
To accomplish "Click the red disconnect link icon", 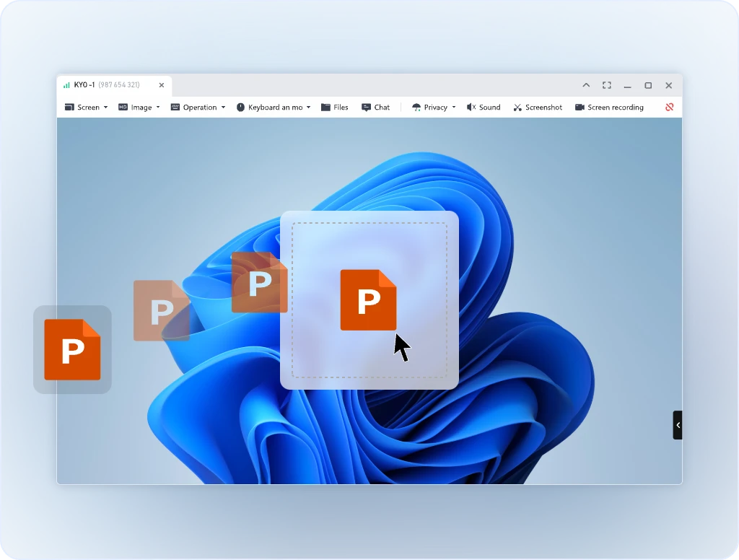I will click(669, 108).
